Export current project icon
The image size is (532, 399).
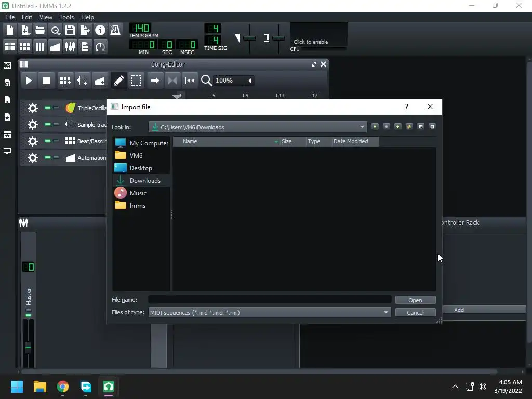(x=85, y=30)
